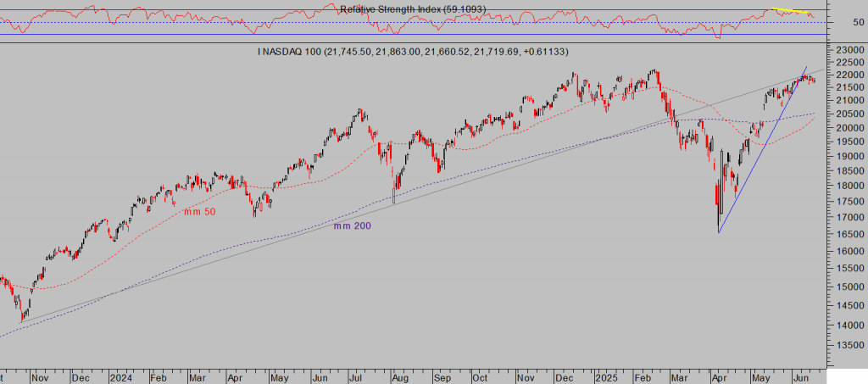Select the steep blue trendline from April low
This screenshot has height=384, width=868.
coord(762,149)
